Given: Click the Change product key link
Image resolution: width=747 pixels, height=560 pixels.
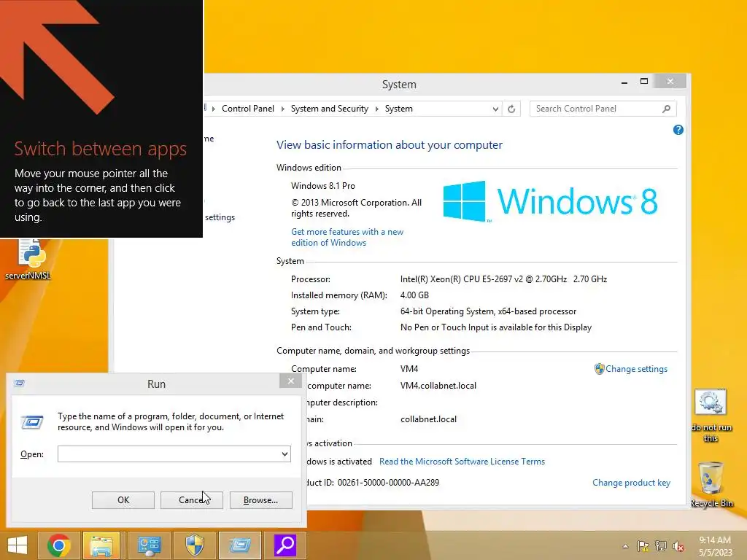Looking at the screenshot, I should (x=631, y=483).
